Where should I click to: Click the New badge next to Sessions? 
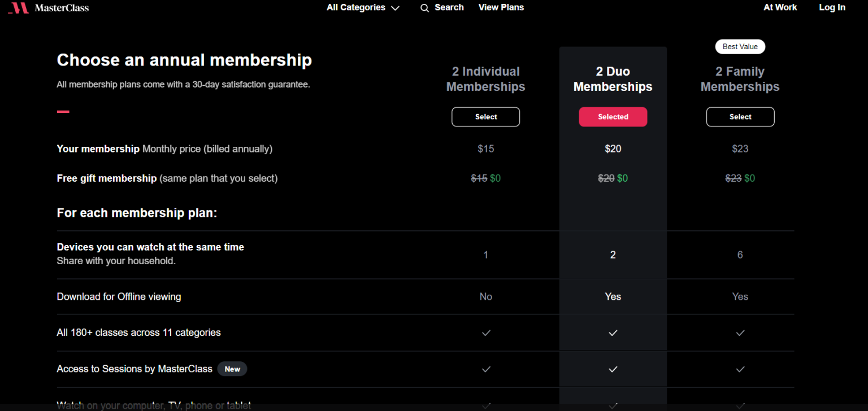232,369
